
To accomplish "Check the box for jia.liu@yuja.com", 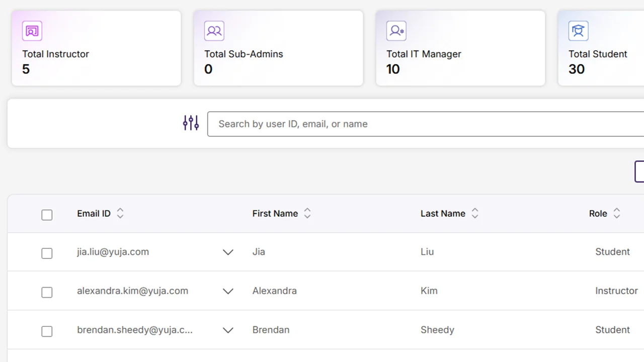I will coord(47,253).
